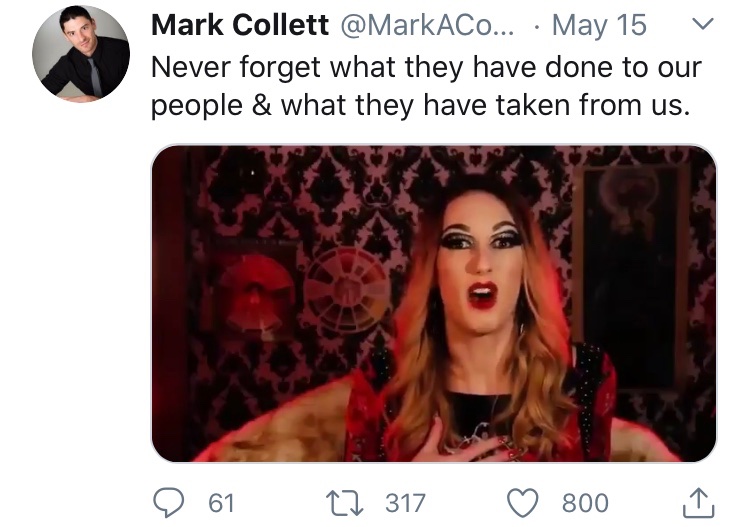Expand the tweet options chevron

[703, 24]
